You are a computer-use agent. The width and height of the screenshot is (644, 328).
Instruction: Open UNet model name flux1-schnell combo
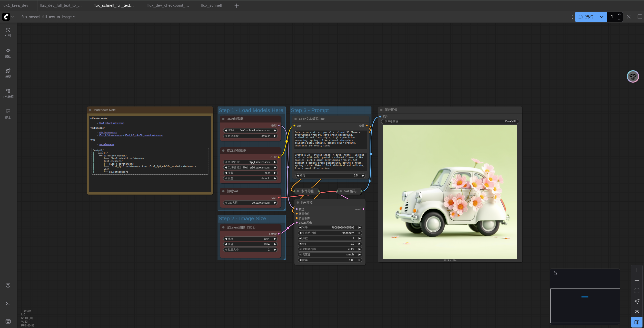click(250, 131)
